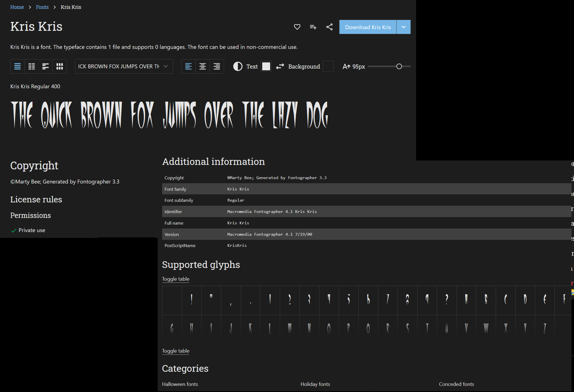Center-align preview text
Viewport: 574px width, 392px height.
203,66
